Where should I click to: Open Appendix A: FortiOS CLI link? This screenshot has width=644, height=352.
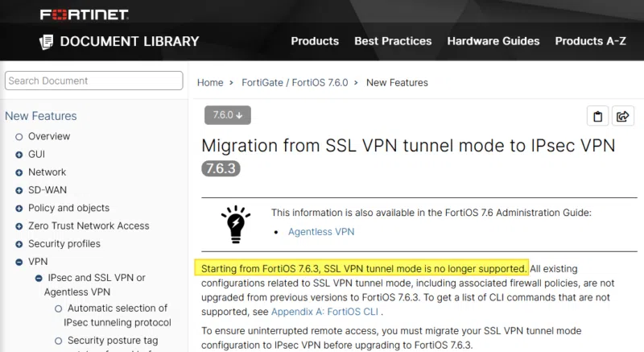coord(324,312)
